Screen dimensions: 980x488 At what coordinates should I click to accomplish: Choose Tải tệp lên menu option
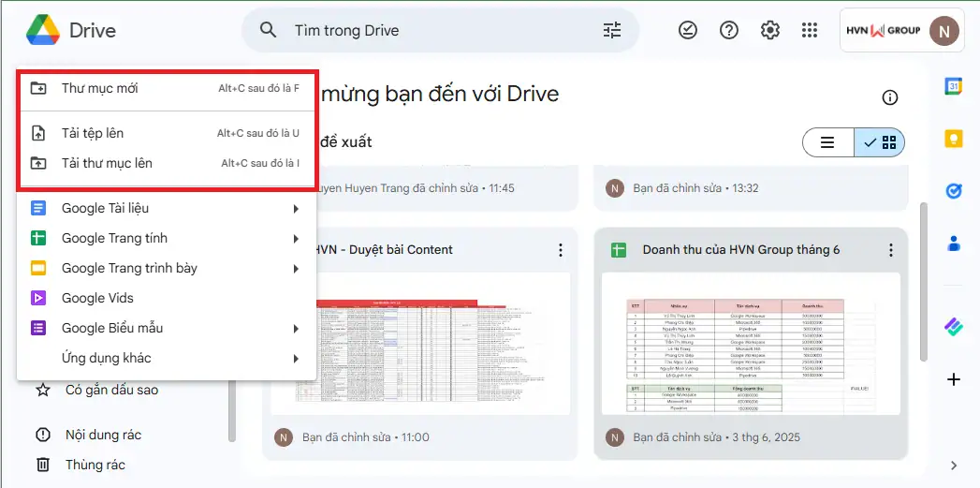tap(93, 133)
